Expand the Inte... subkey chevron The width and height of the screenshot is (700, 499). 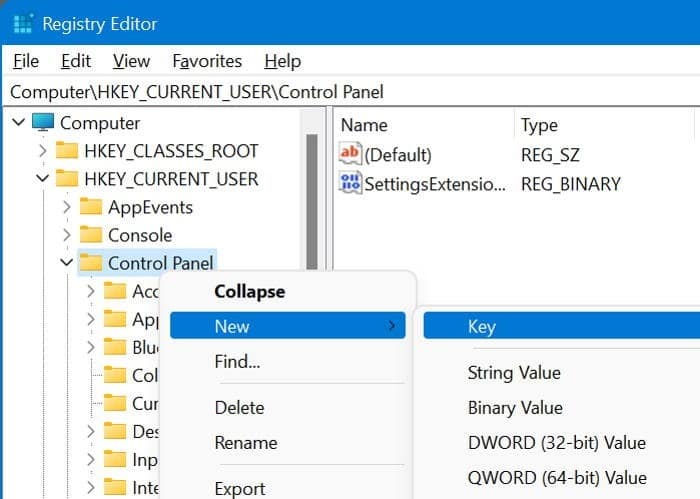pos(91,488)
